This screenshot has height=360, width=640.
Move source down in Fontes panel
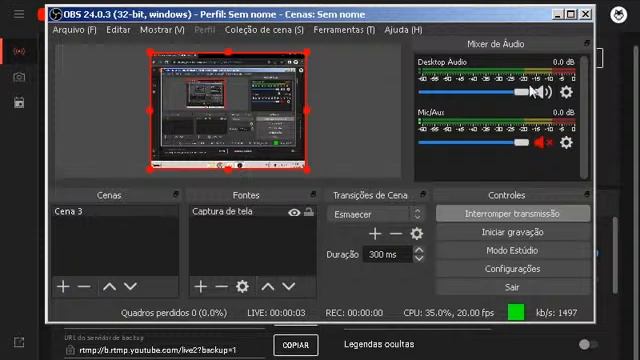(289, 287)
